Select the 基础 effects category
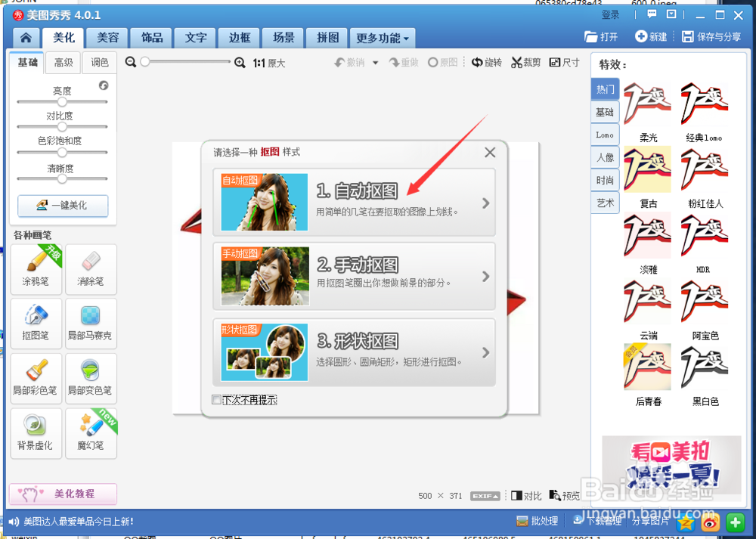This screenshot has width=756, height=539. click(x=605, y=113)
